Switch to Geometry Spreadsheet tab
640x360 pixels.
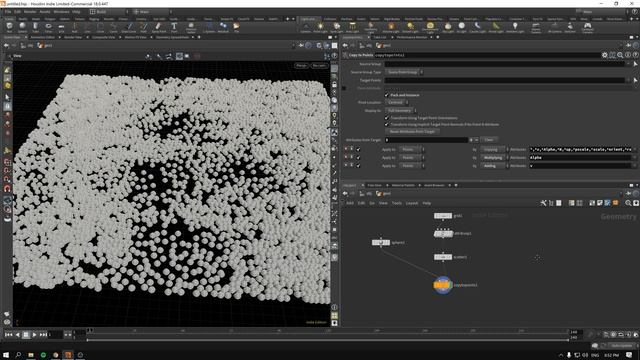pyautogui.click(x=173, y=37)
